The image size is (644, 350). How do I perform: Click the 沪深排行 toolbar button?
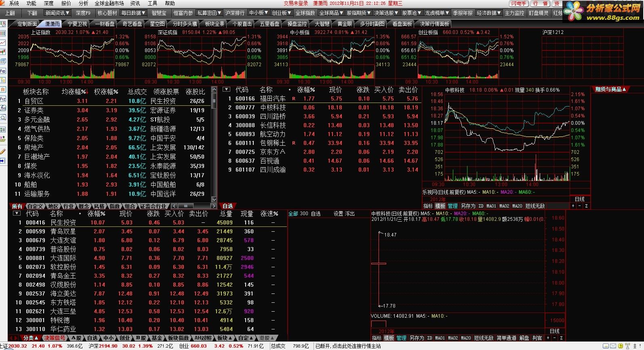pyautogui.click(x=235, y=13)
